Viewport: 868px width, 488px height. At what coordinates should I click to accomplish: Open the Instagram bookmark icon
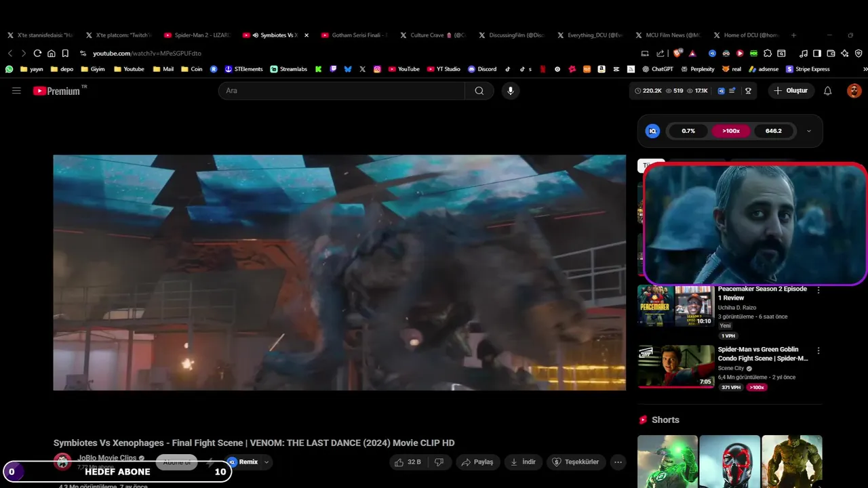[x=377, y=68]
